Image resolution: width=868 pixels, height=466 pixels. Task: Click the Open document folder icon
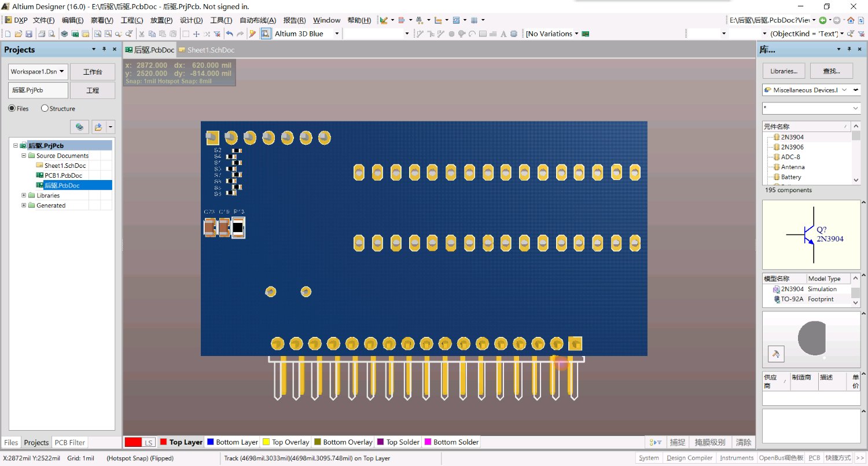(19, 34)
